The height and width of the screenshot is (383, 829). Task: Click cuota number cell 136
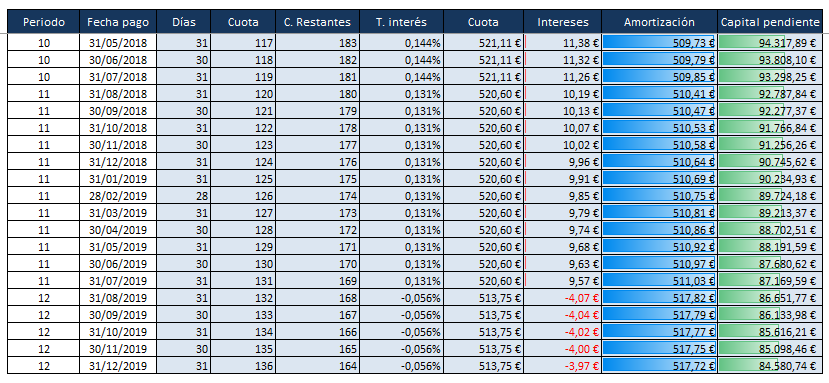pyautogui.click(x=243, y=366)
